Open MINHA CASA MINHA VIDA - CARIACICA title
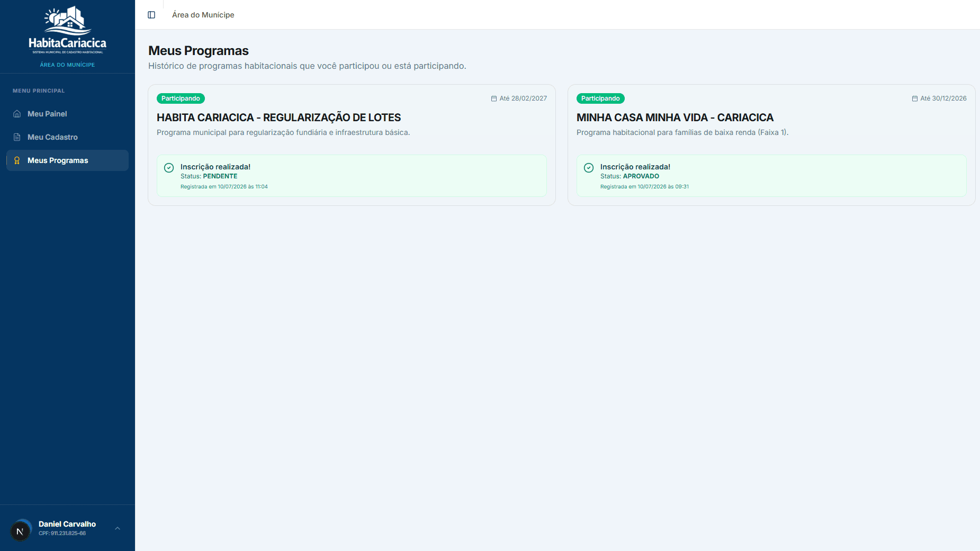Image resolution: width=980 pixels, height=551 pixels. point(675,118)
